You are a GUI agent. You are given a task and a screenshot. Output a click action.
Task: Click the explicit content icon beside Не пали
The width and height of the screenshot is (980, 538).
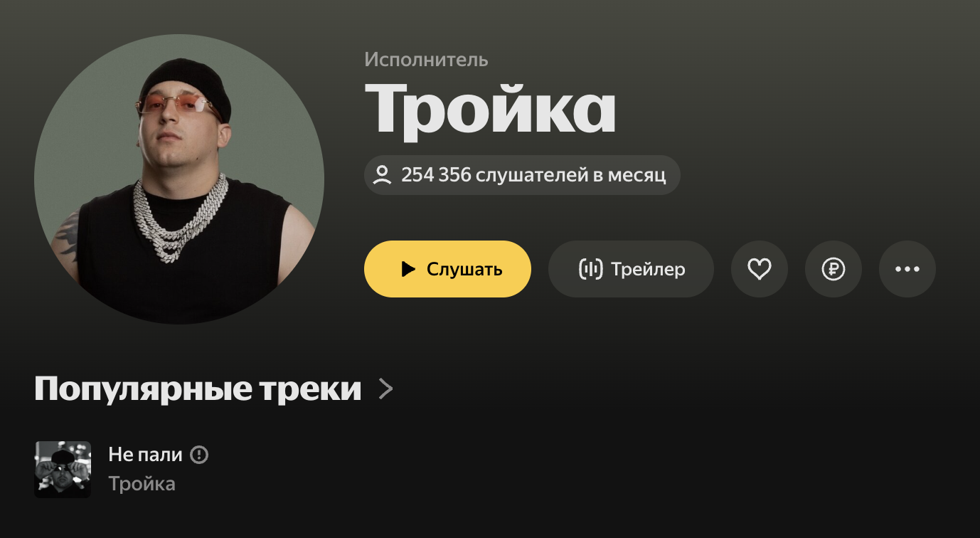(200, 455)
